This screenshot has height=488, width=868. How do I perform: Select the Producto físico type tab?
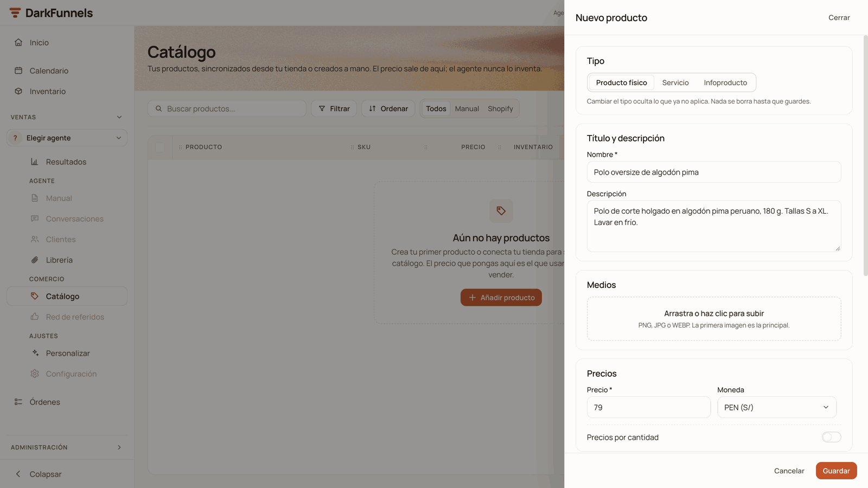(x=622, y=82)
